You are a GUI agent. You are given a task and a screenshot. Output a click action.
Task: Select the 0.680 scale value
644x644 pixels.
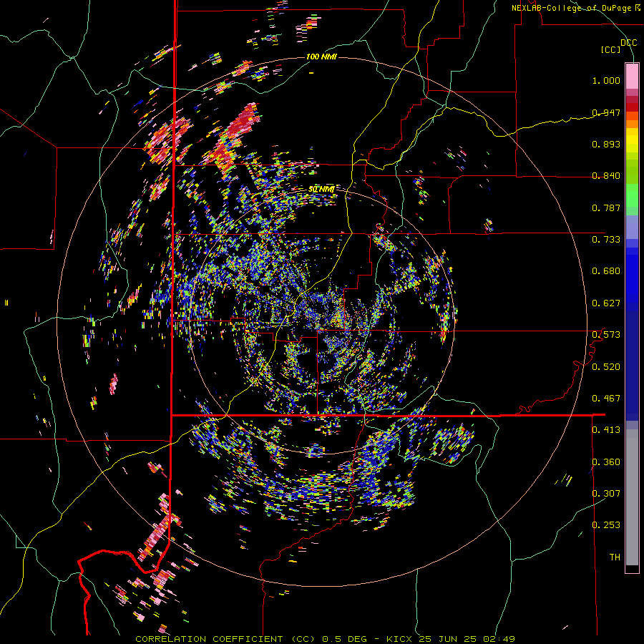coord(606,271)
